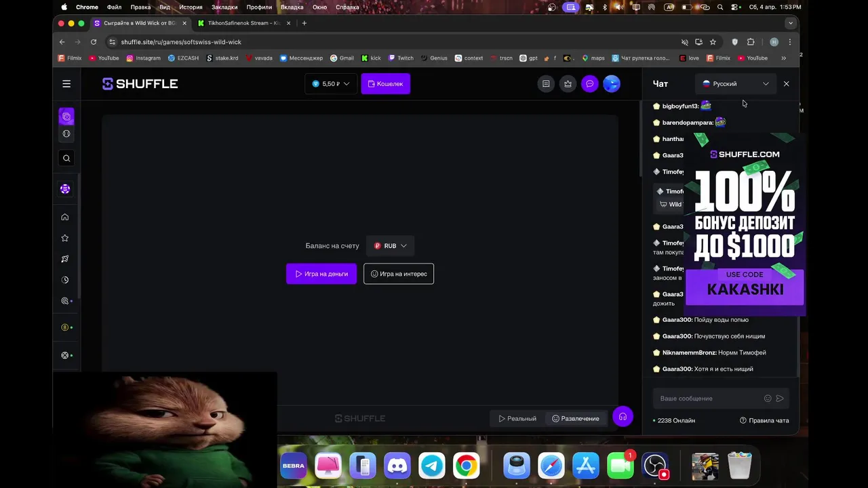Open favorites star in sidebar

pos(65,238)
